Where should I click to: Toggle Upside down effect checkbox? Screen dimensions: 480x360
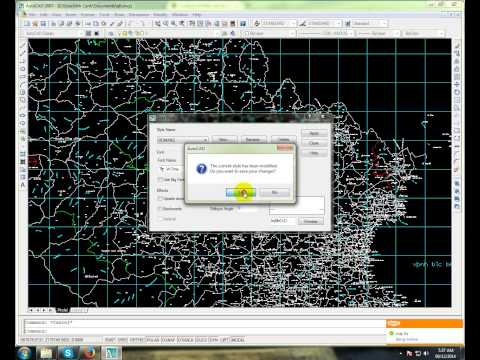tap(160, 199)
